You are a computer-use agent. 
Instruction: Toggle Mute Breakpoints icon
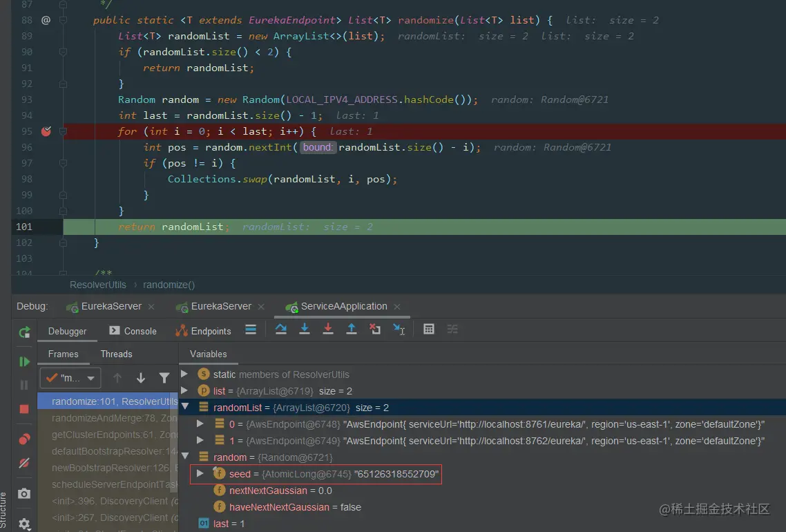[24, 463]
